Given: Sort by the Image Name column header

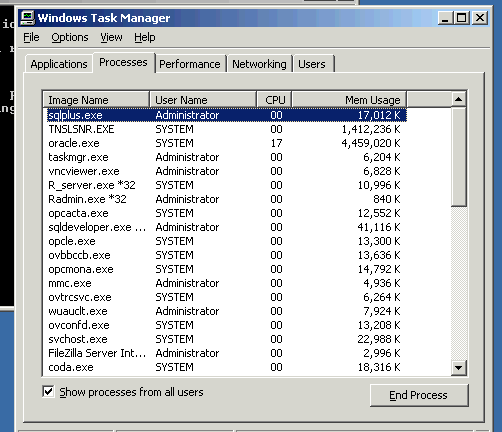Looking at the screenshot, I should [96, 100].
